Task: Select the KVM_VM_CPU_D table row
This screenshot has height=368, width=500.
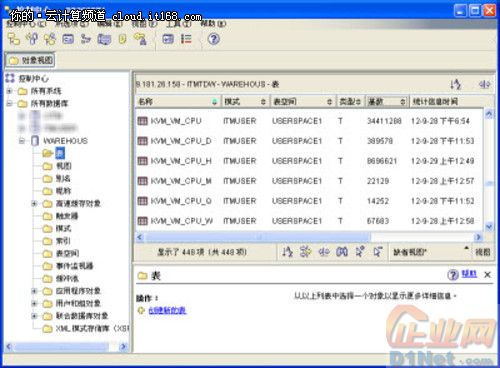Action: (x=309, y=141)
